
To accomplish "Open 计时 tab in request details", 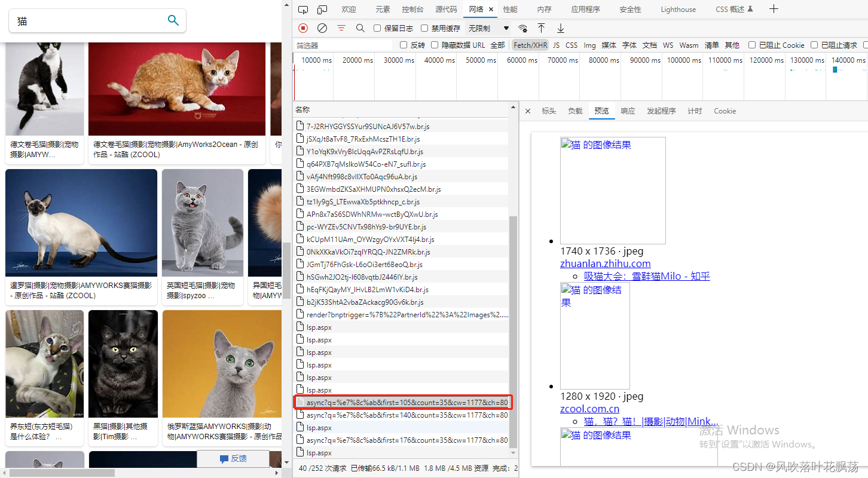I will click(x=695, y=111).
